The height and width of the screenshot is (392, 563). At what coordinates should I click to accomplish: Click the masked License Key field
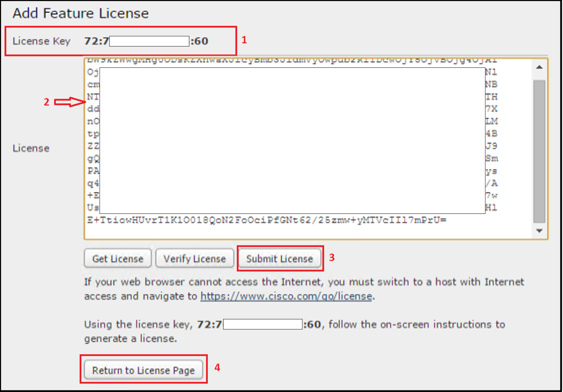point(148,41)
